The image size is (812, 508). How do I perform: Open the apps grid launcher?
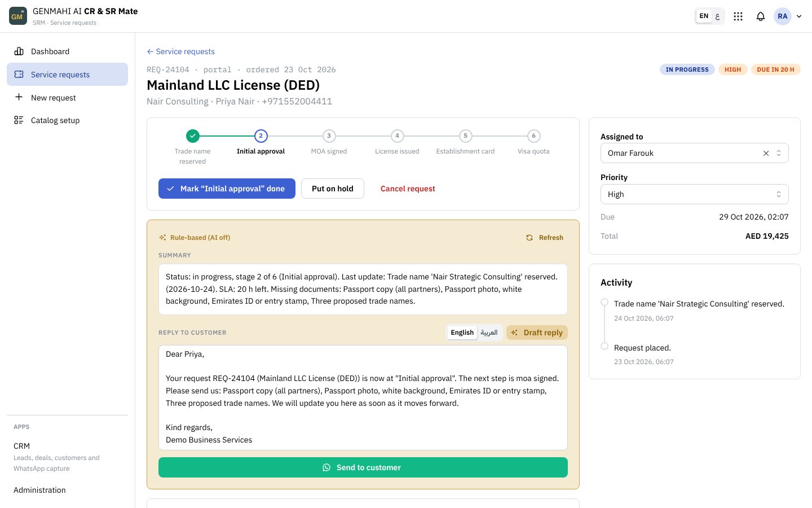[738, 16]
